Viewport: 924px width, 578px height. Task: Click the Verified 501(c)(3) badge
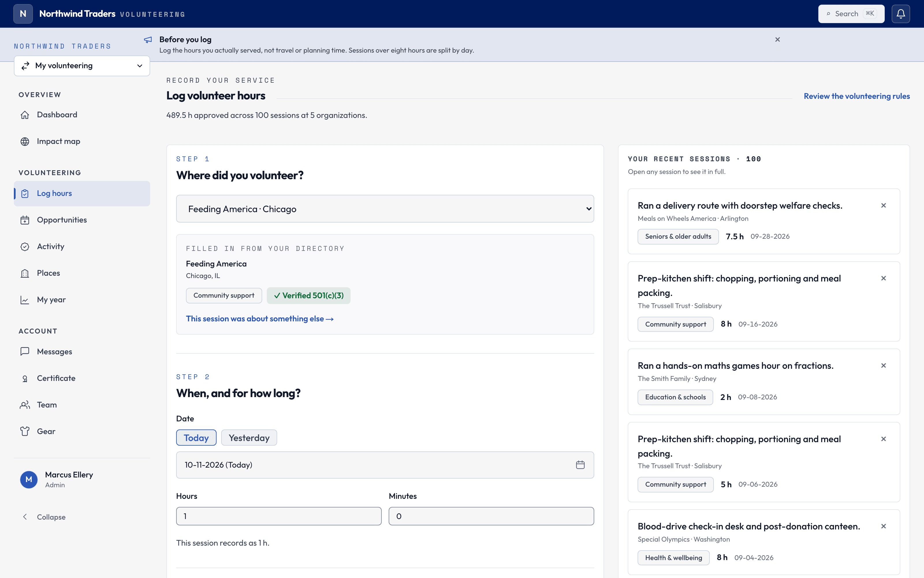308,295
